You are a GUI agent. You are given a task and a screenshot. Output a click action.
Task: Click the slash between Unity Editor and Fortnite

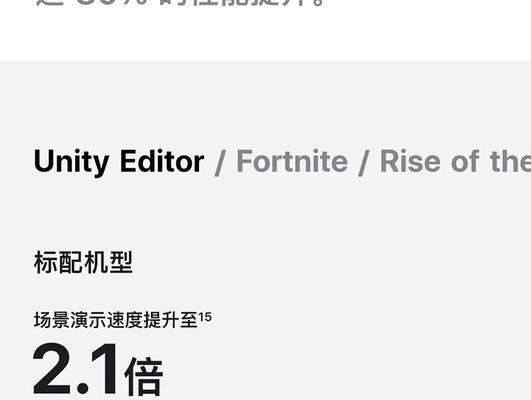[219, 164]
